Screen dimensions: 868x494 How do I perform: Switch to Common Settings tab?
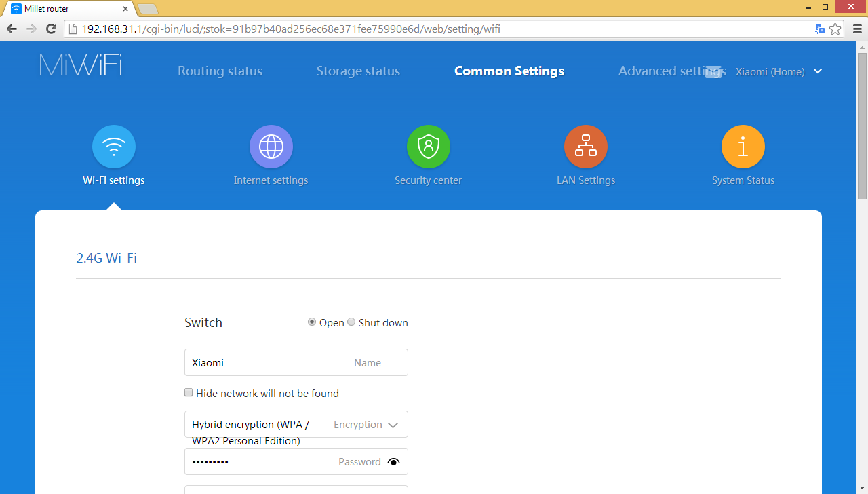point(509,71)
